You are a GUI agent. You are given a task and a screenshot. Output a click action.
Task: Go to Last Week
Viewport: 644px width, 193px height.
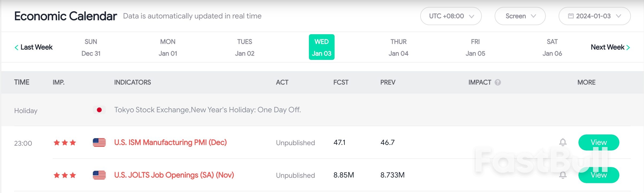pos(33,47)
